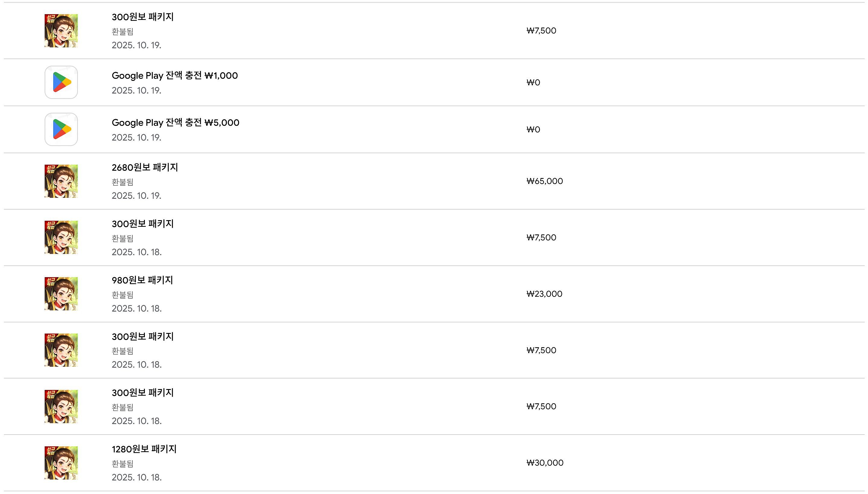
Task: Click the date under 1280원보 패키지
Action: 136,477
